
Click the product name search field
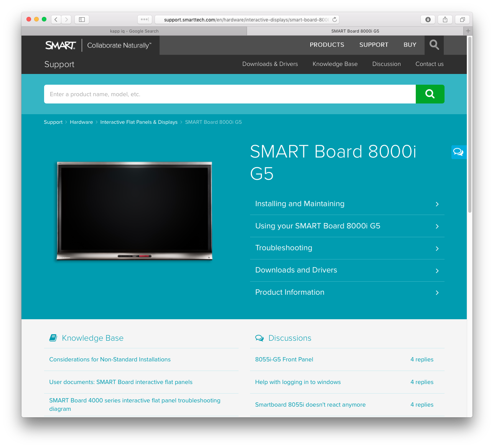pyautogui.click(x=229, y=94)
